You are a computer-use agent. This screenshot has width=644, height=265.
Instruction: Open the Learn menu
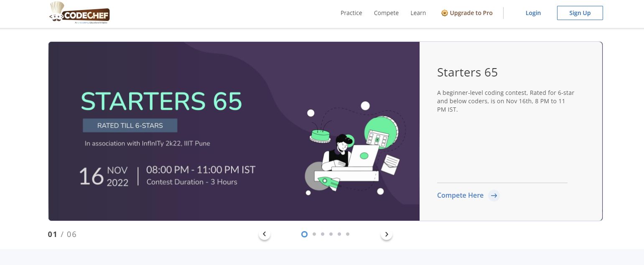pos(418,13)
